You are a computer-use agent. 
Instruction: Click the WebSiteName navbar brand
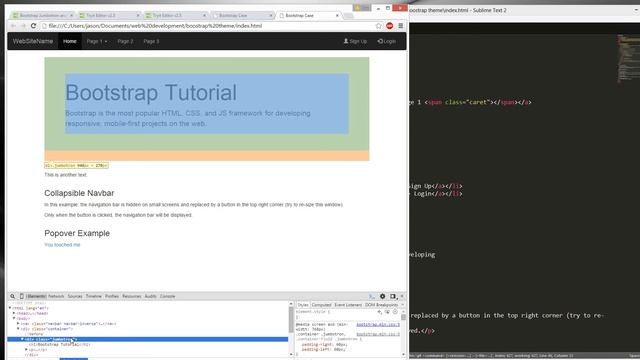pyautogui.click(x=33, y=41)
